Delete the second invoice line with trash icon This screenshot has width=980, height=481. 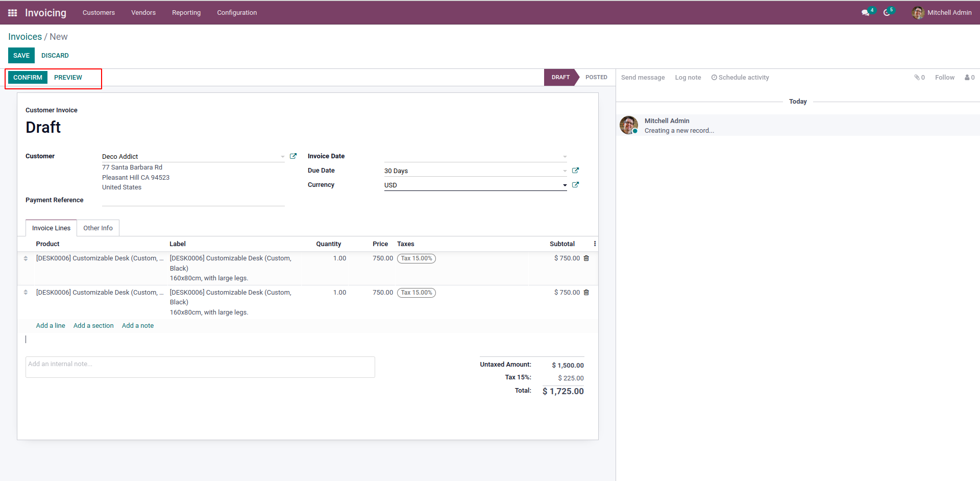(586, 293)
